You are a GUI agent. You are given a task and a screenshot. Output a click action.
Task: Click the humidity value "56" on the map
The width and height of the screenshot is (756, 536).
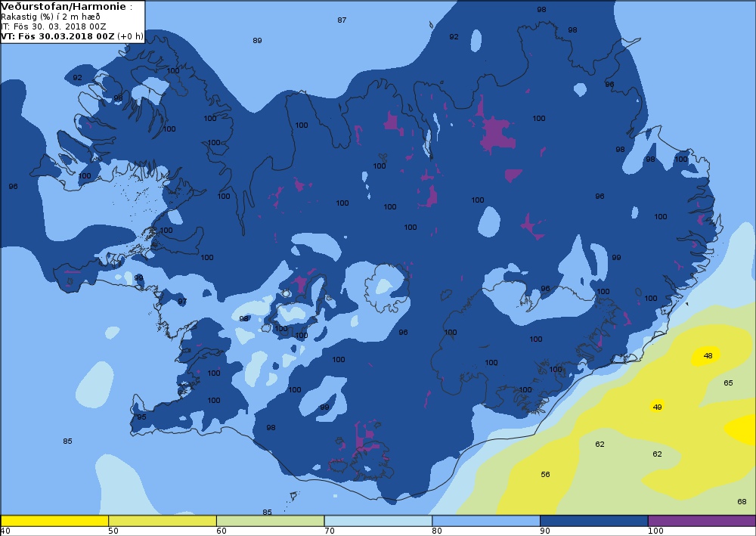coord(545,474)
